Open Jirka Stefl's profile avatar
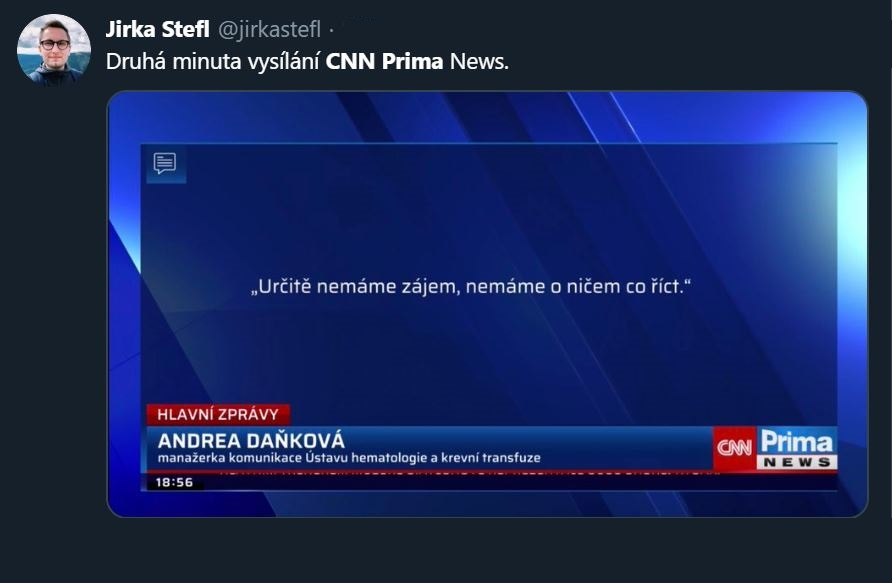Screen dimensions: 892x583 (54, 50)
